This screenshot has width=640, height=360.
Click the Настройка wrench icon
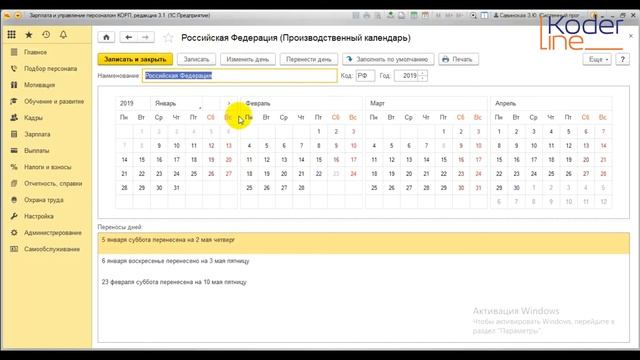pyautogui.click(x=14, y=216)
